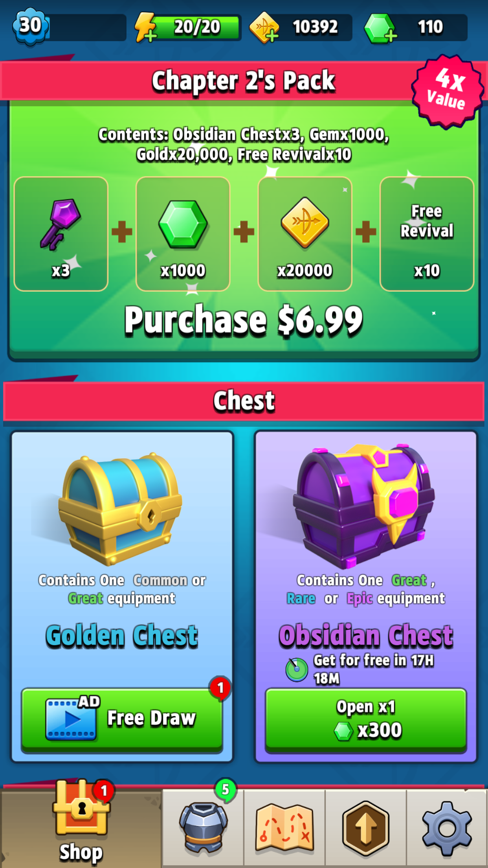Open Obsidian Chest for 300 gems

point(366,719)
